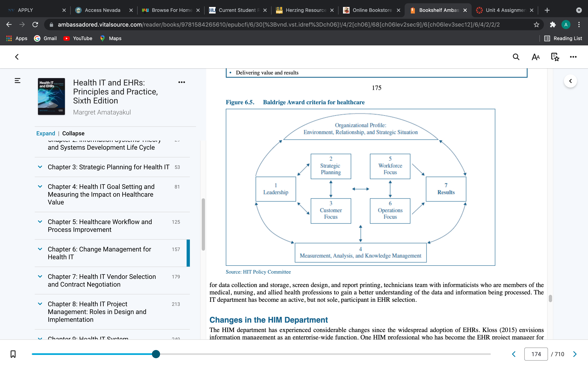
Task: Click Collapse all contents link
Action: (73, 133)
